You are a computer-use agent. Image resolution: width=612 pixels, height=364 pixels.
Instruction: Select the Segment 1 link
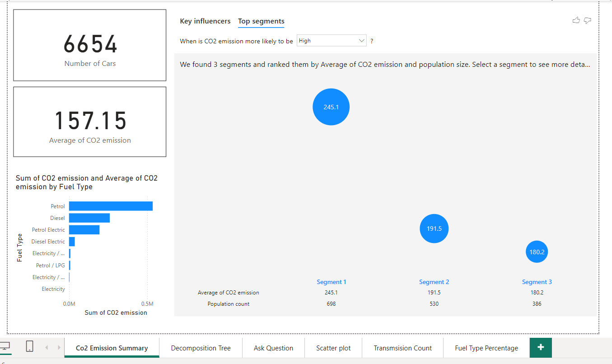click(332, 282)
